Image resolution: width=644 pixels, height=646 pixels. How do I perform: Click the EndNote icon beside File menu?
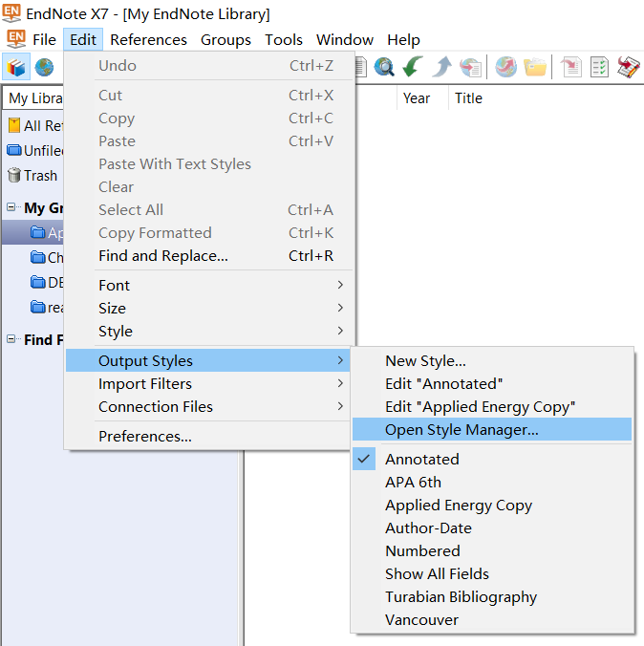16,39
